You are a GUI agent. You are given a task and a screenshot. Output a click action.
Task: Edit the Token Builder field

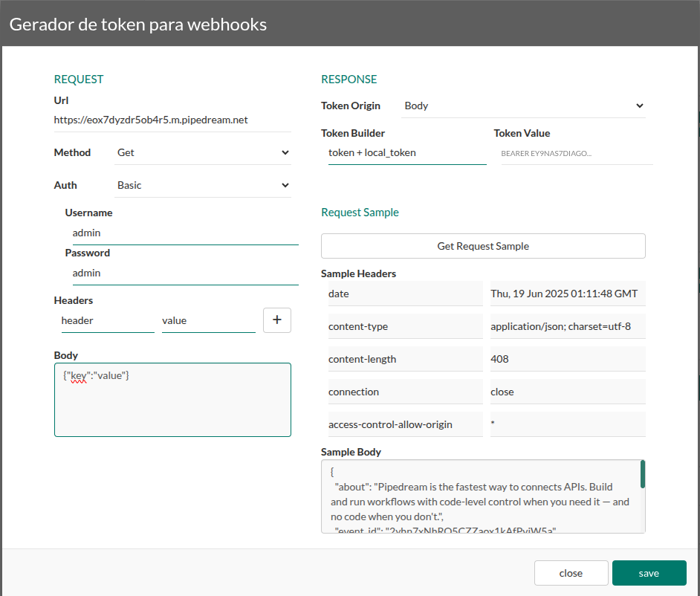[x=407, y=153]
